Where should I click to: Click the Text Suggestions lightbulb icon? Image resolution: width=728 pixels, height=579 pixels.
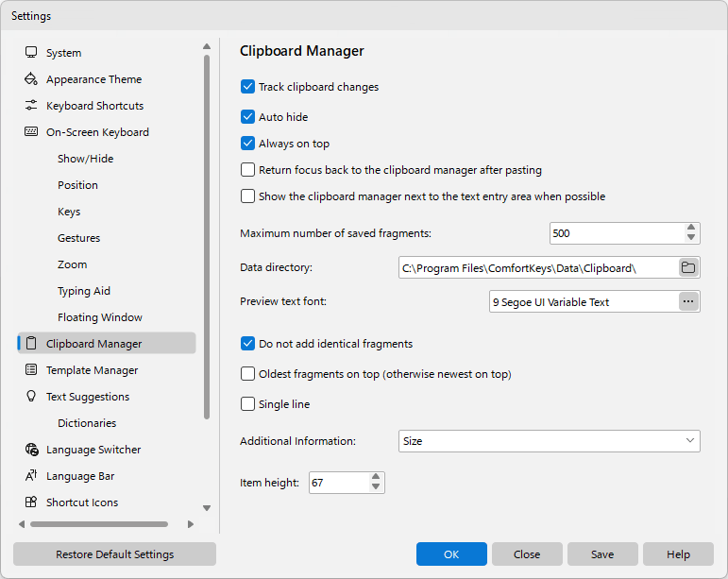(x=31, y=396)
